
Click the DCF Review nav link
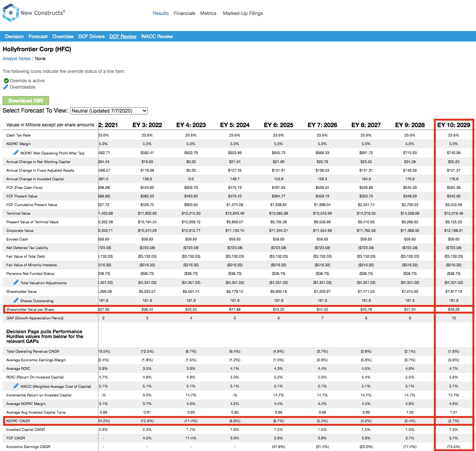pyautogui.click(x=123, y=37)
